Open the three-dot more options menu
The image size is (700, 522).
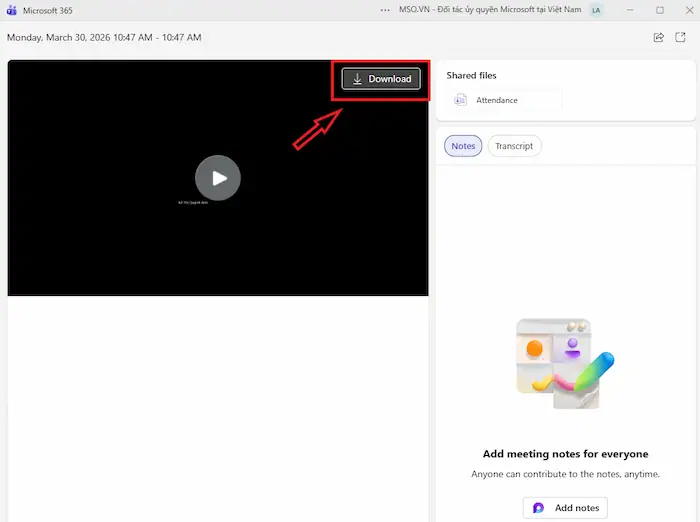point(386,10)
